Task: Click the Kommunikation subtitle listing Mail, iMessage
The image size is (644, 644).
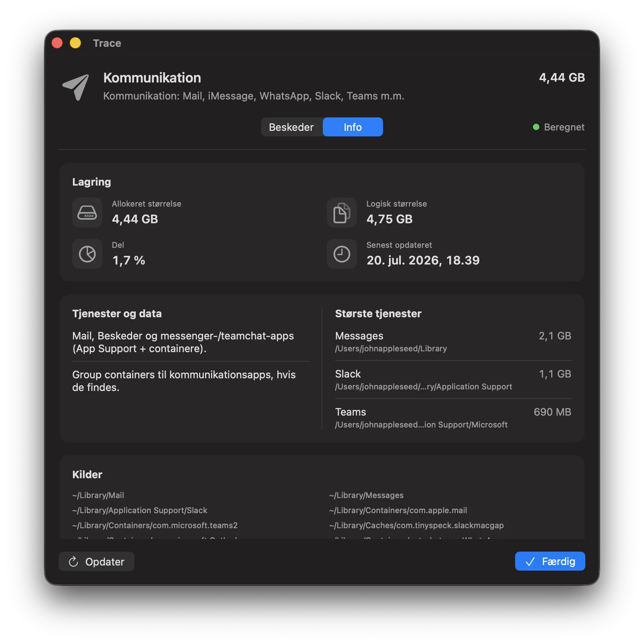Action: point(254,96)
